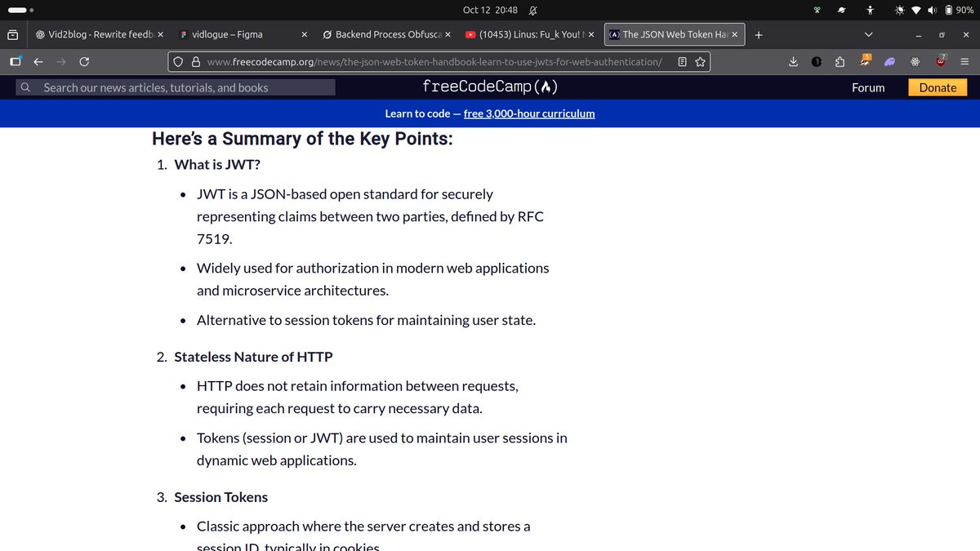Close the vidlogue – Figma tab
Screen dimensions: 980x551
tap(305, 35)
